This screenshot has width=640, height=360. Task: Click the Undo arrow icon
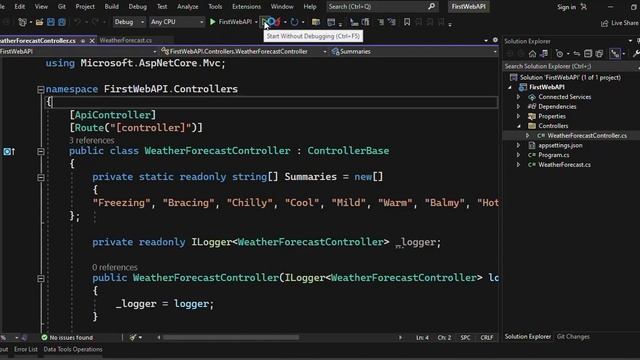tap(77, 22)
